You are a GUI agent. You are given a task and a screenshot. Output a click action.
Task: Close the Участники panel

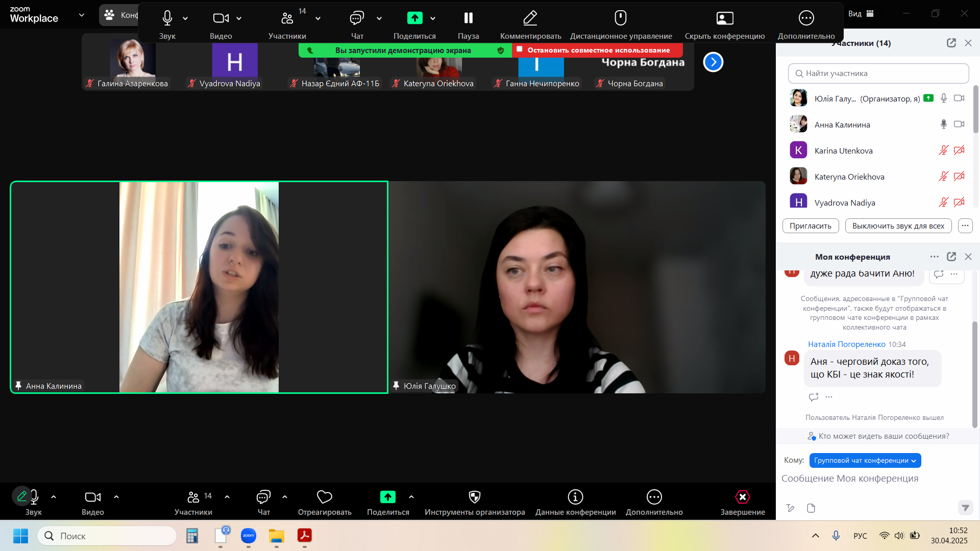968,43
